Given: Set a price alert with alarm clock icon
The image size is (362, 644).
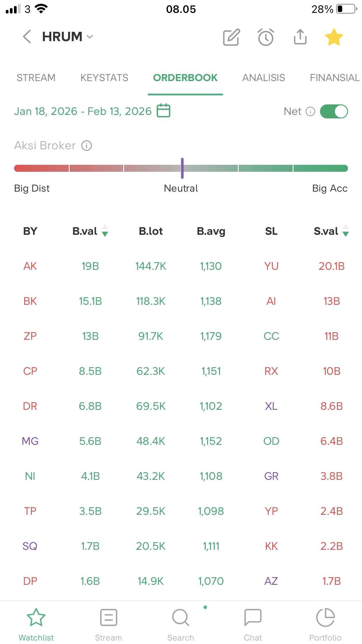Looking at the screenshot, I should point(266,37).
